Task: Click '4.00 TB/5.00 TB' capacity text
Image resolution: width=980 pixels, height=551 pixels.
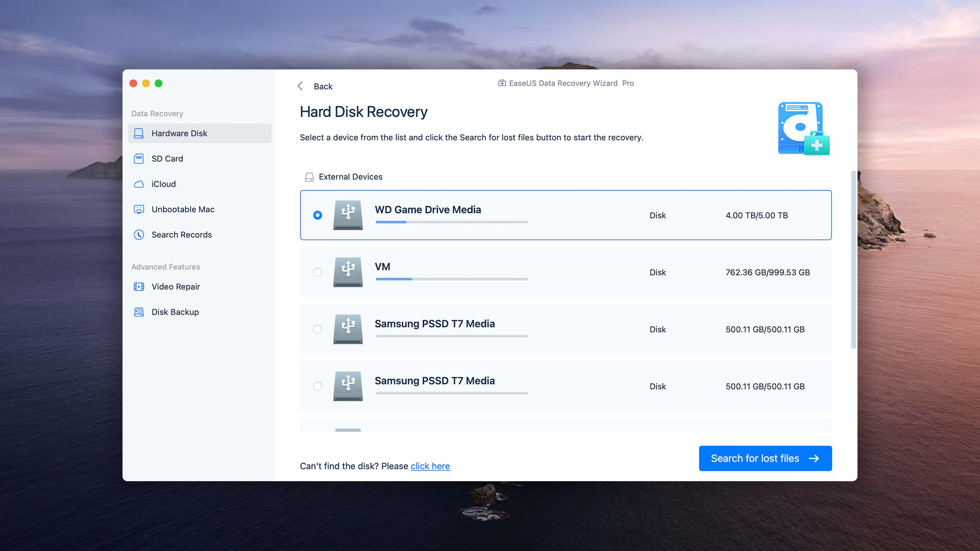Action: click(757, 215)
